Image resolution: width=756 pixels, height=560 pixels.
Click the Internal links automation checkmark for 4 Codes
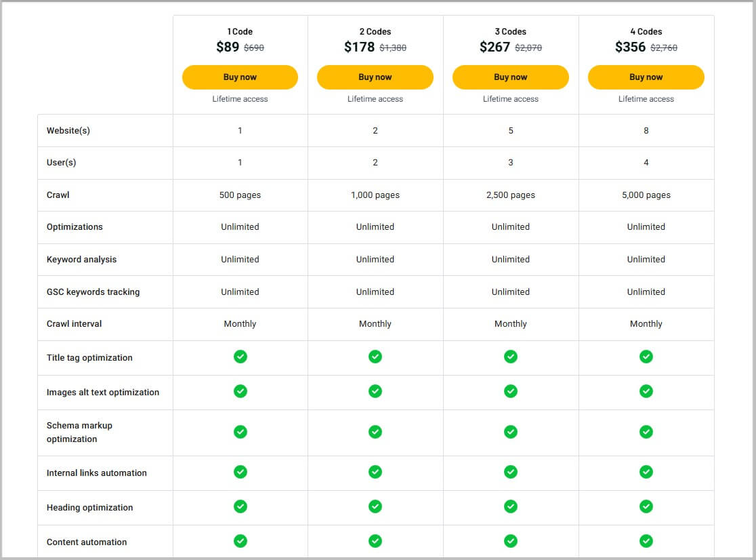pos(646,473)
